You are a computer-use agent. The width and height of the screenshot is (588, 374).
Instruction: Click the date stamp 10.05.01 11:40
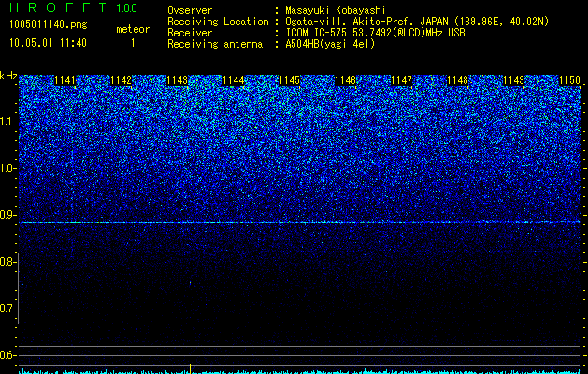tap(48, 43)
